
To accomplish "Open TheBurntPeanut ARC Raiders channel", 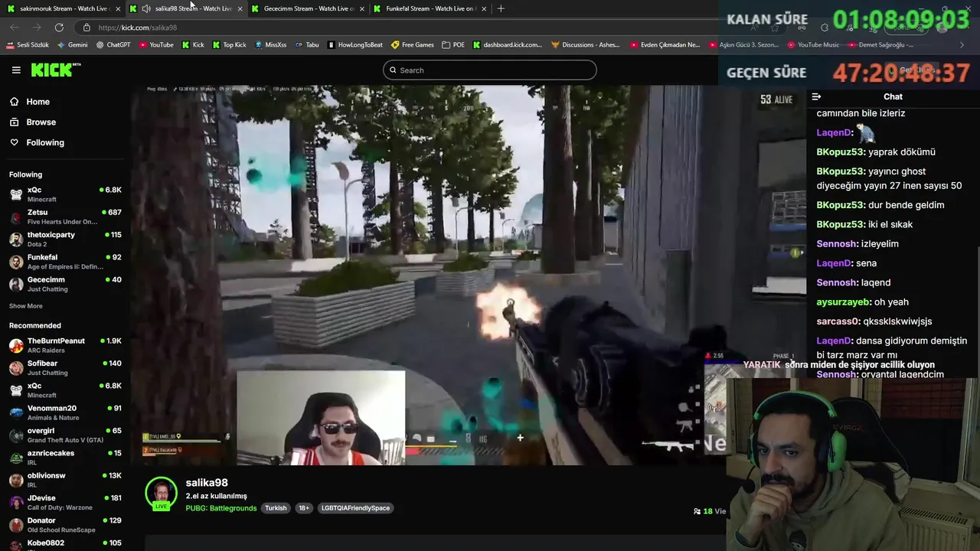I will [x=65, y=345].
